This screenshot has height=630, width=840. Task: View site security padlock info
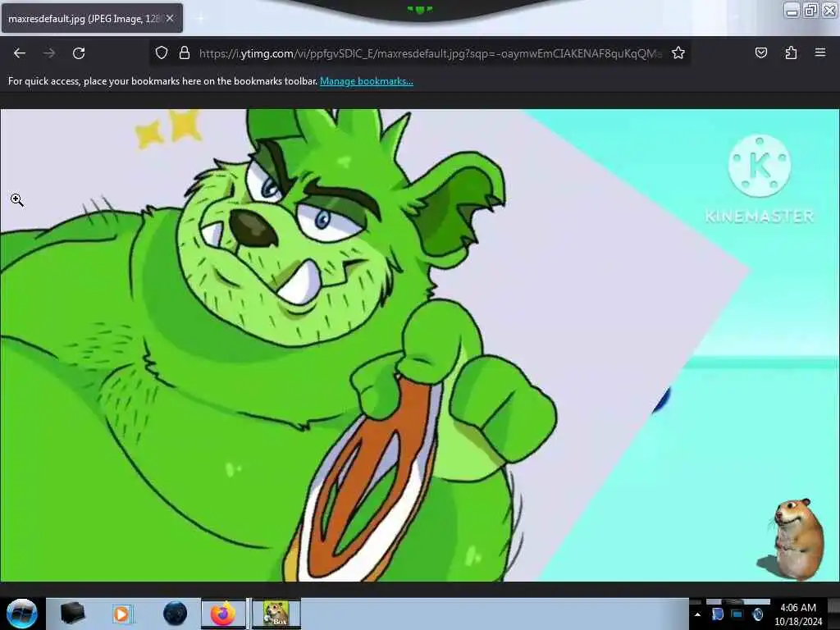[185, 52]
